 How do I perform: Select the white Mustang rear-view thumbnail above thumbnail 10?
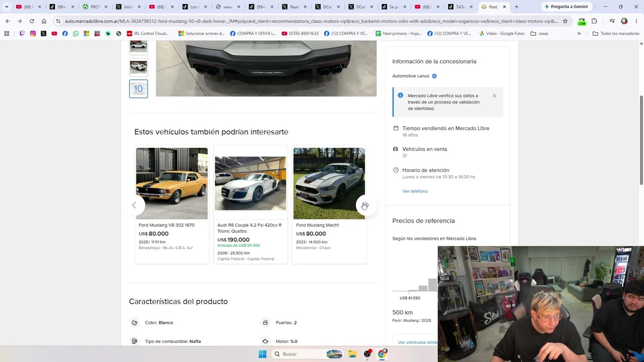[x=138, y=67]
